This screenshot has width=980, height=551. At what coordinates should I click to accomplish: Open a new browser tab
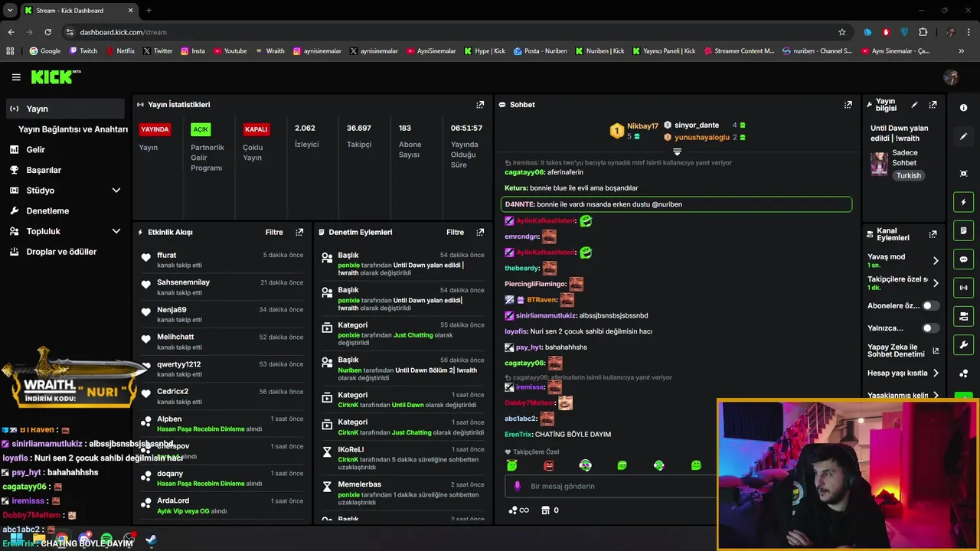[149, 11]
